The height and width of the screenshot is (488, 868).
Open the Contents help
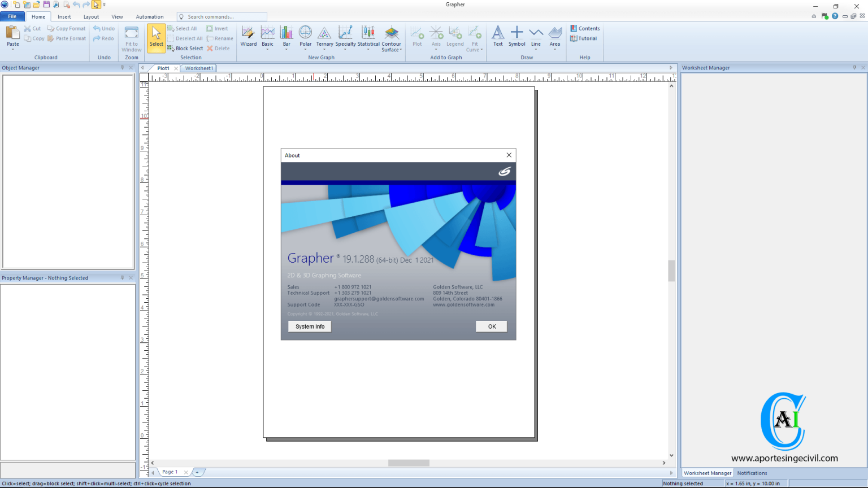point(585,28)
